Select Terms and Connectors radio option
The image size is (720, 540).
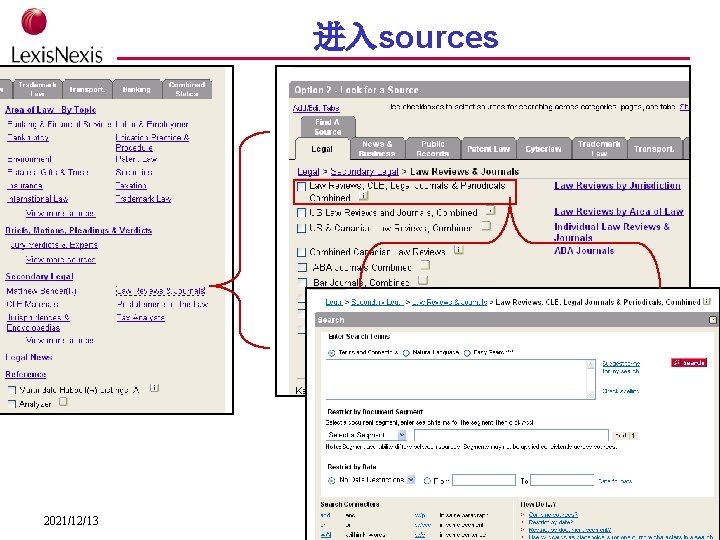[x=331, y=353]
